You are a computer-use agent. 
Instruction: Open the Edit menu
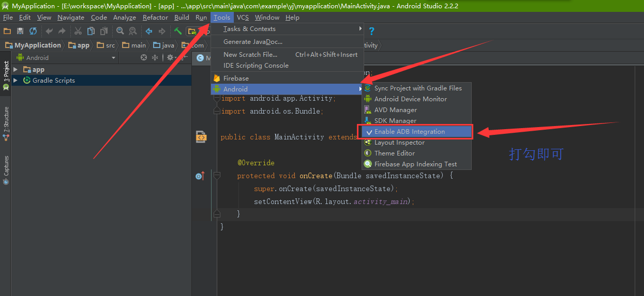[25, 17]
